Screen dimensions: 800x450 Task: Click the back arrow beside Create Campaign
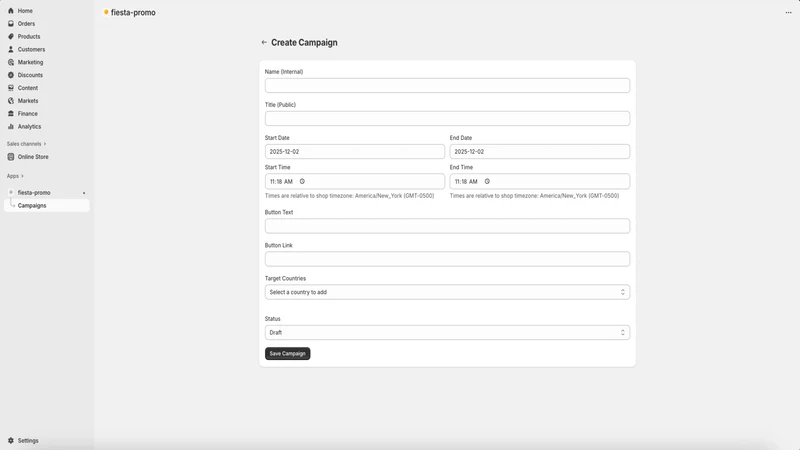pyautogui.click(x=264, y=42)
